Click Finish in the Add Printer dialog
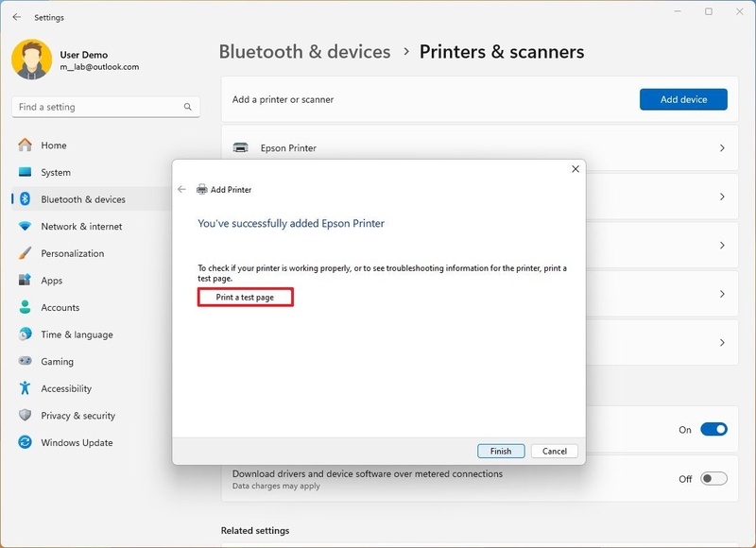 [x=501, y=451]
